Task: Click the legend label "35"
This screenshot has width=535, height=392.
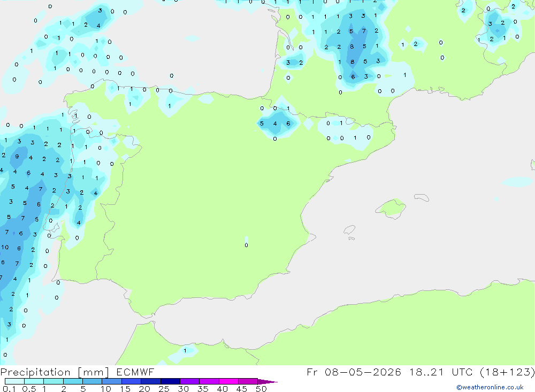Action: click(x=203, y=389)
